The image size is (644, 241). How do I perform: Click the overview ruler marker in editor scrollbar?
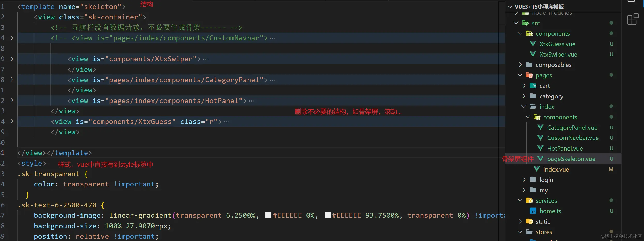click(502, 25)
